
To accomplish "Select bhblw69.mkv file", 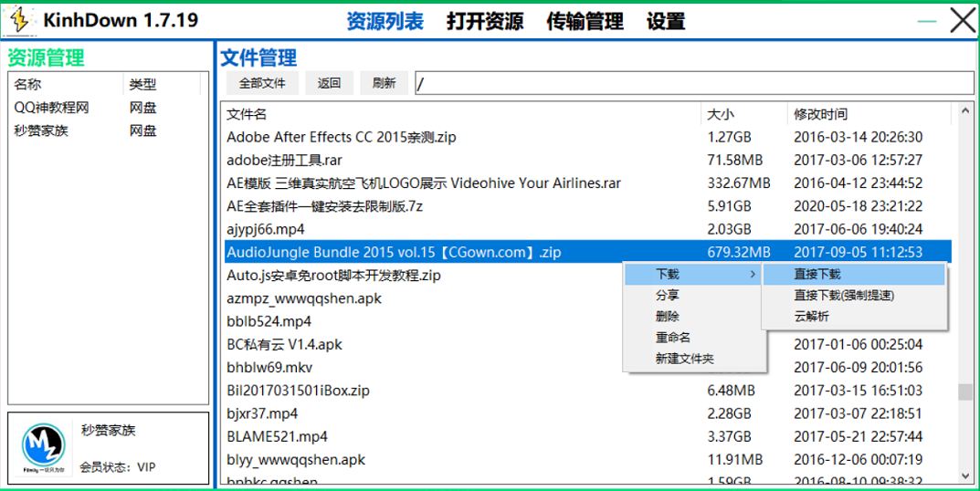I will click(269, 368).
